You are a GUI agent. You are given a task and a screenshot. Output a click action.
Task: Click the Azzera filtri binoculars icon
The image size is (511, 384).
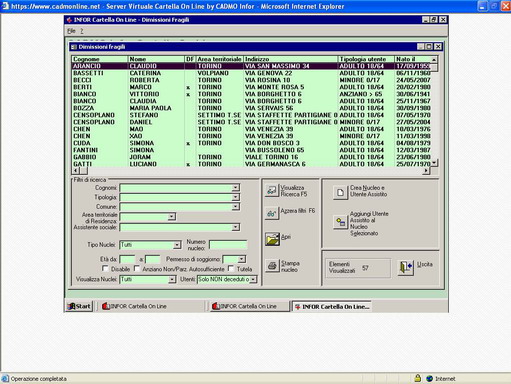tap(272, 213)
